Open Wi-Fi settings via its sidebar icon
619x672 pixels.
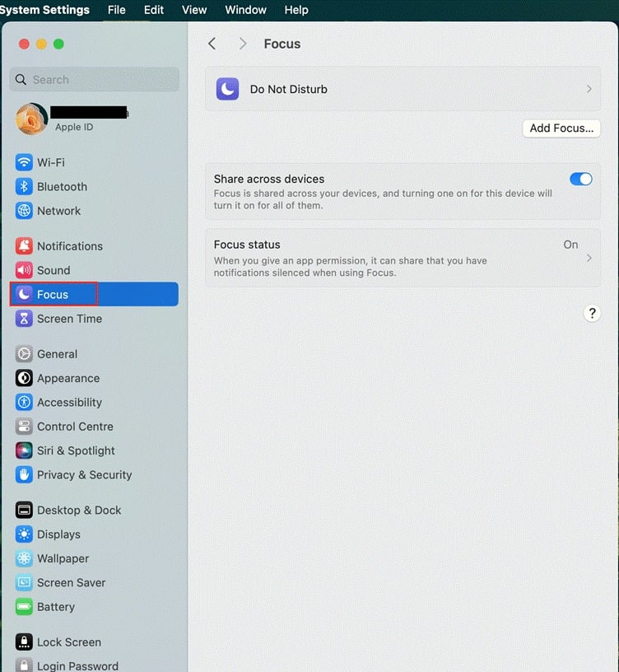coord(24,162)
